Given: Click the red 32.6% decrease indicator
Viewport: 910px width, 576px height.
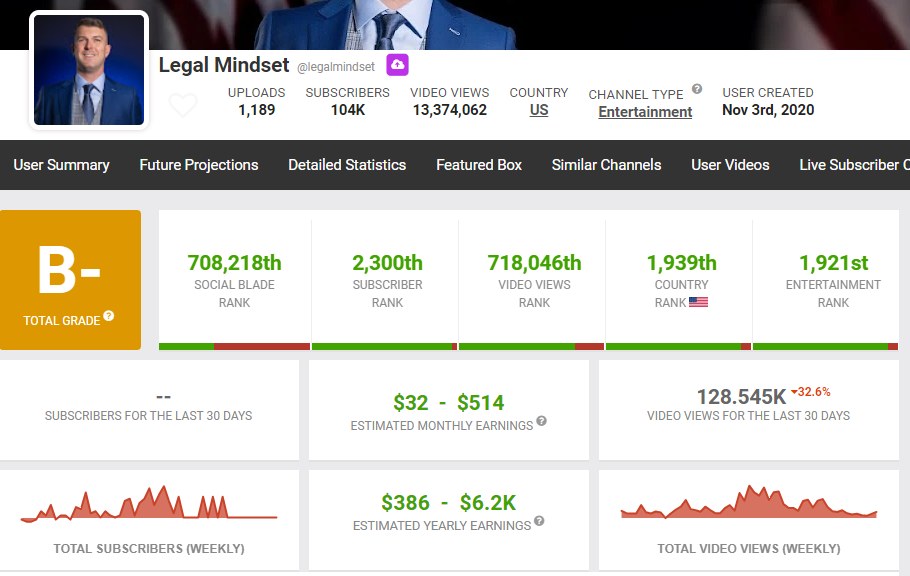Looking at the screenshot, I should pyautogui.click(x=811, y=392).
